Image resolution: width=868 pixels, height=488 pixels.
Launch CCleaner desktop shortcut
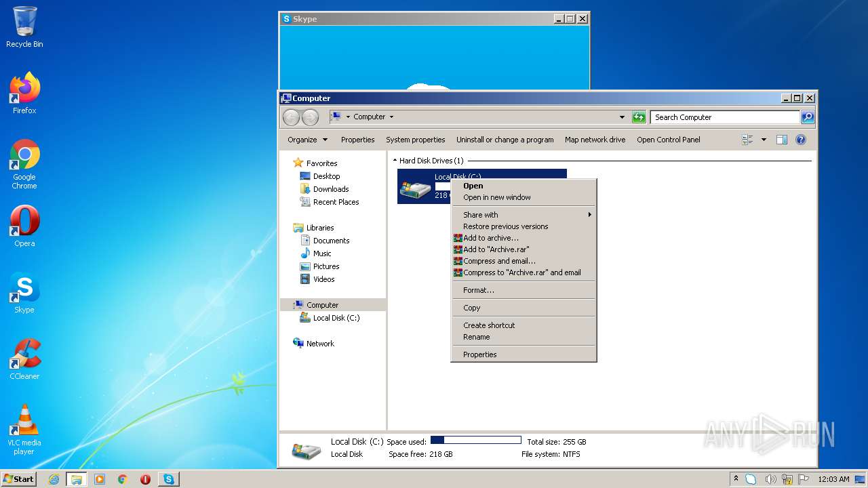tap(24, 359)
